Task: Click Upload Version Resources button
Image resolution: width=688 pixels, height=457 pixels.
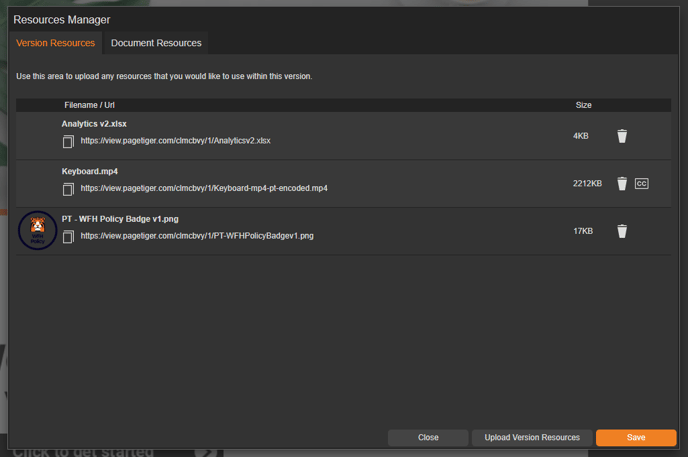Action: coord(532,438)
